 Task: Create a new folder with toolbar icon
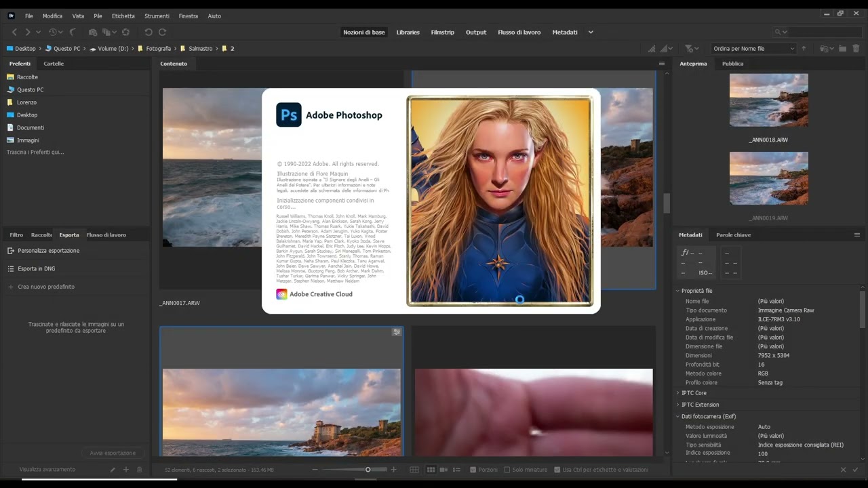point(842,49)
